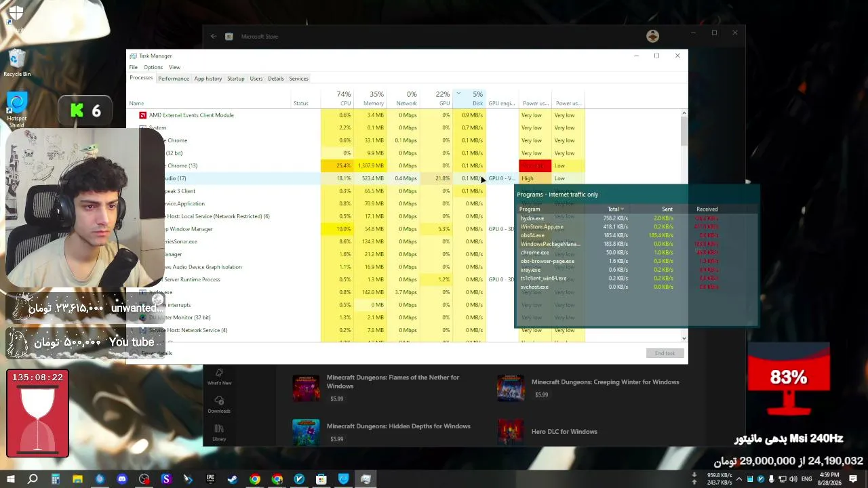Select chrome.exe in the traffic overlay

click(x=534, y=253)
